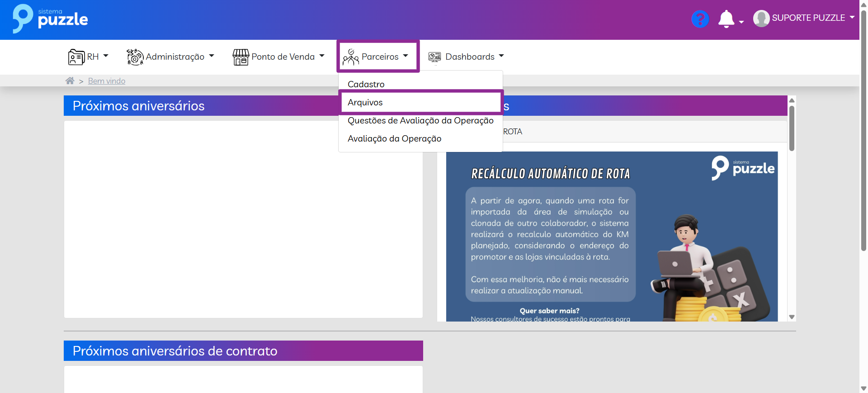The width and height of the screenshot is (868, 393).
Task: Open the notifications bell icon
Action: pos(726,19)
